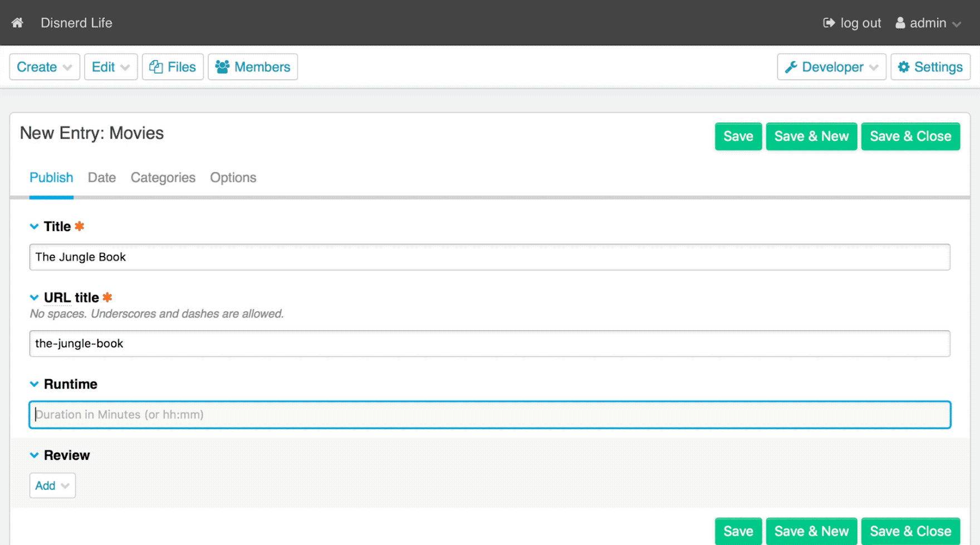Open Settings with the gear icon
Viewport: 980px width, 545px height.
click(930, 67)
